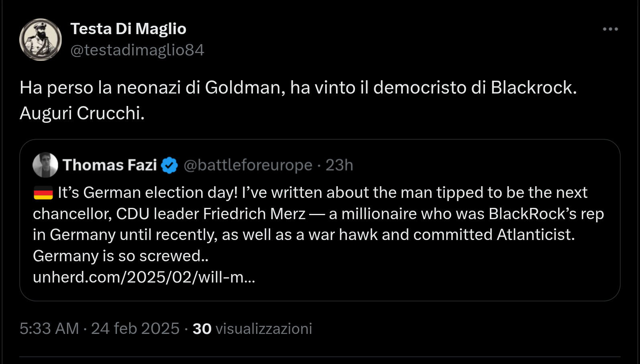
Task: Select the 5:33 AM timestamp
Action: click(x=49, y=328)
